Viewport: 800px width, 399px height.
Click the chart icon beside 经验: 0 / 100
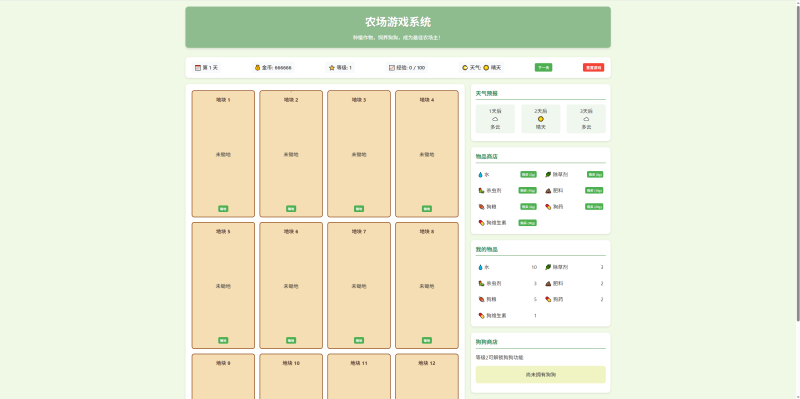(x=392, y=67)
